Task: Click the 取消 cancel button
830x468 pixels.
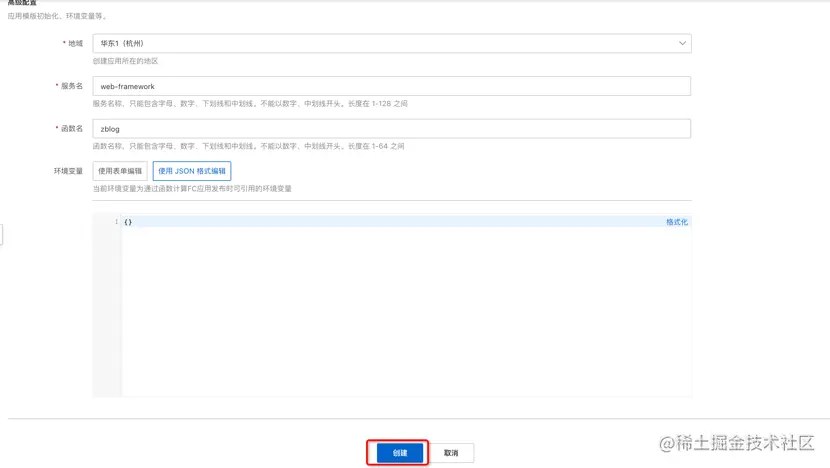Action: (x=451, y=453)
